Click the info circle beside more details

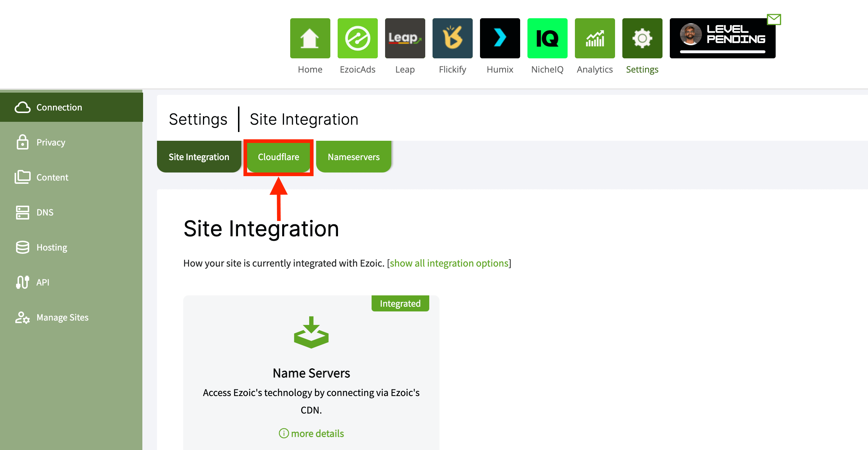pos(284,433)
